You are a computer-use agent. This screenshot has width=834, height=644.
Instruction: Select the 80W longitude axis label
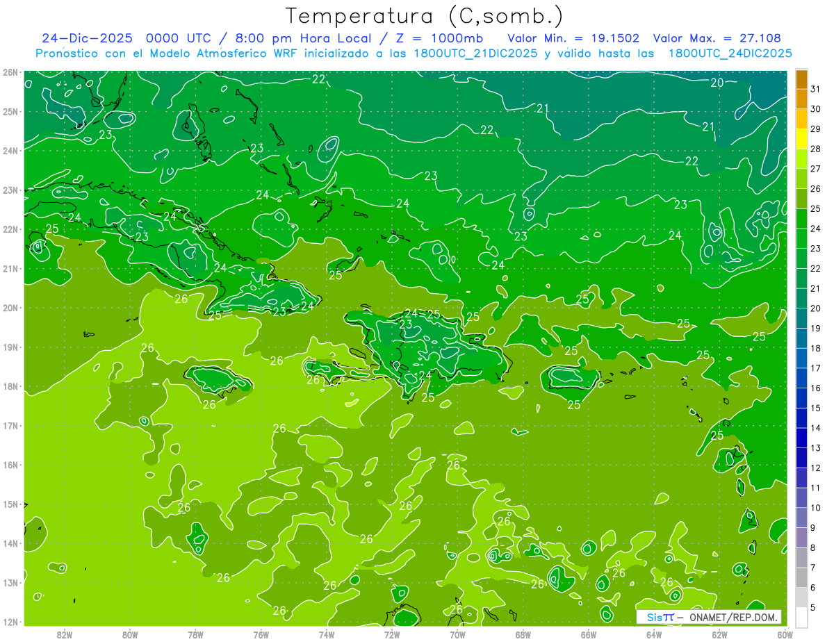129,634
